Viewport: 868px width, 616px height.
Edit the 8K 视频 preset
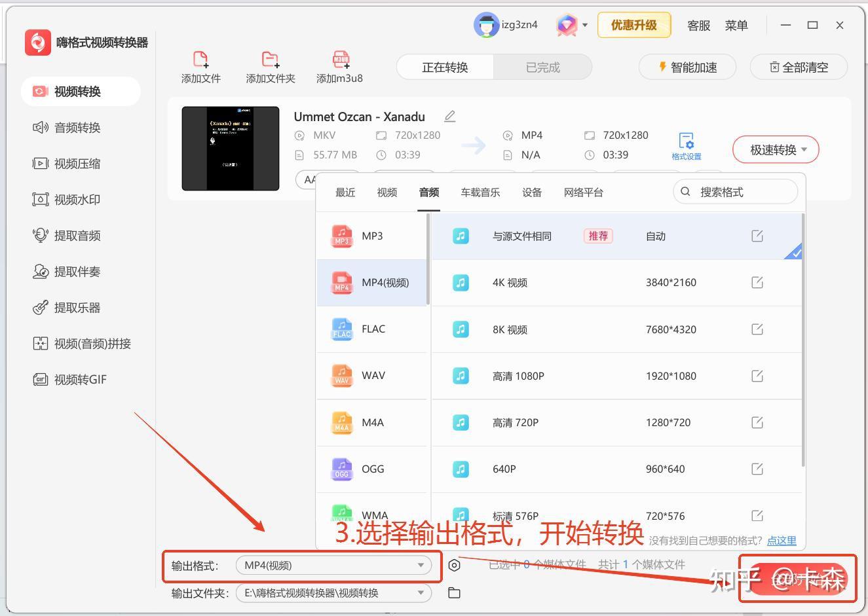tap(757, 329)
